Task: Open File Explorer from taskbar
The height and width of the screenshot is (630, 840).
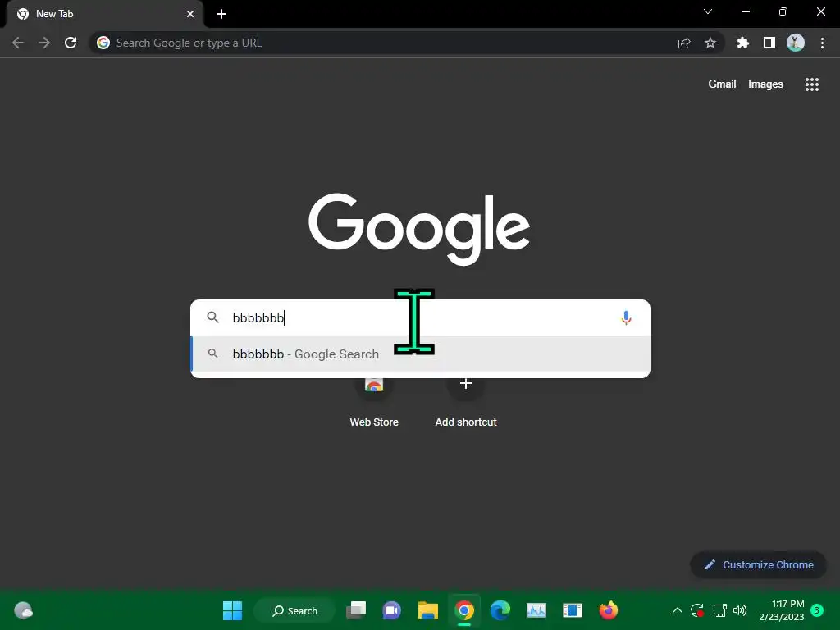Action: (428, 610)
